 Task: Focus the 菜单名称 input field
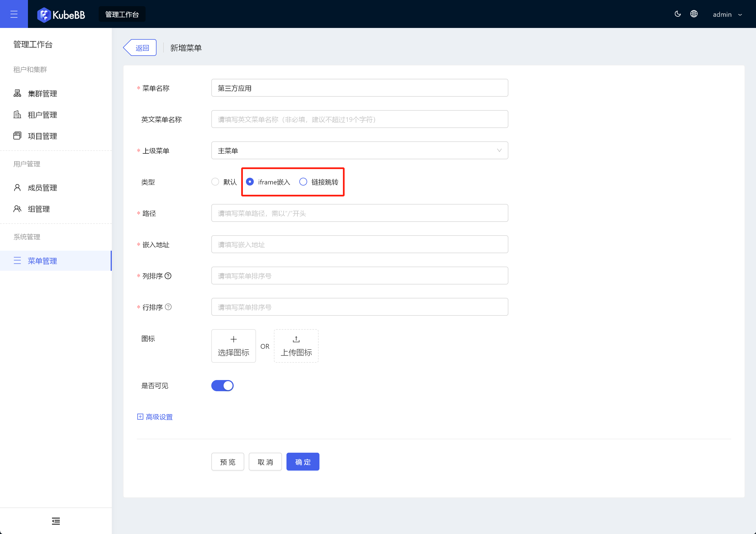coord(360,88)
